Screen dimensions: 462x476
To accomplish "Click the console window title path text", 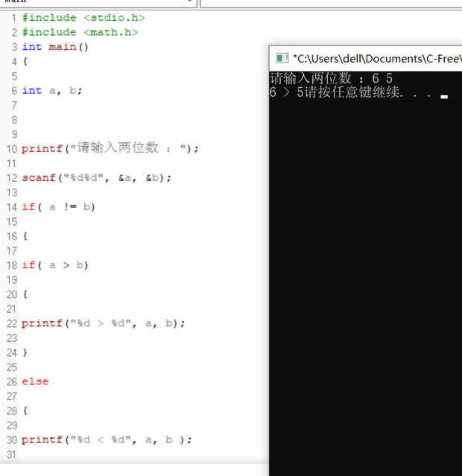I will 377,59.
